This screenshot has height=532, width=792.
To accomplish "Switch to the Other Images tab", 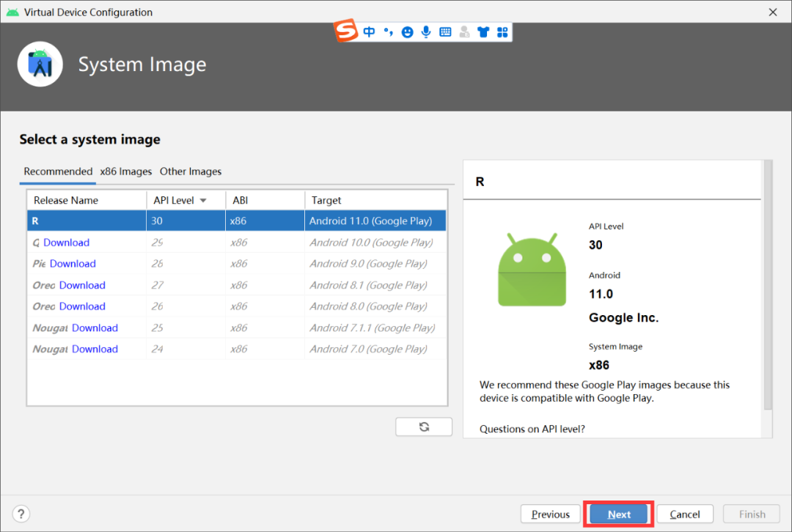I will coord(191,171).
